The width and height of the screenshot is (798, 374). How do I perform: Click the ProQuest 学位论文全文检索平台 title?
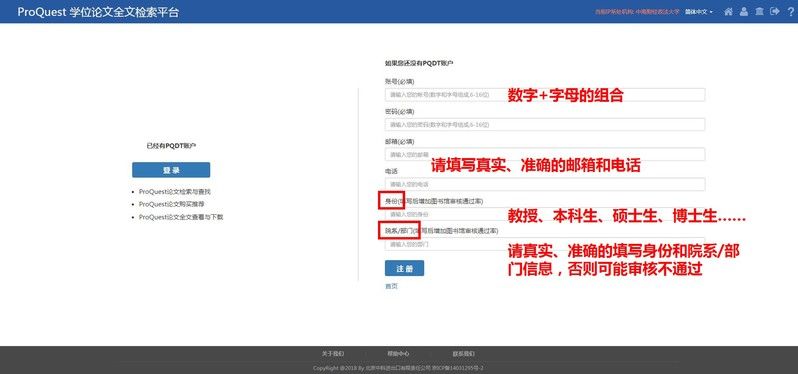click(98, 12)
